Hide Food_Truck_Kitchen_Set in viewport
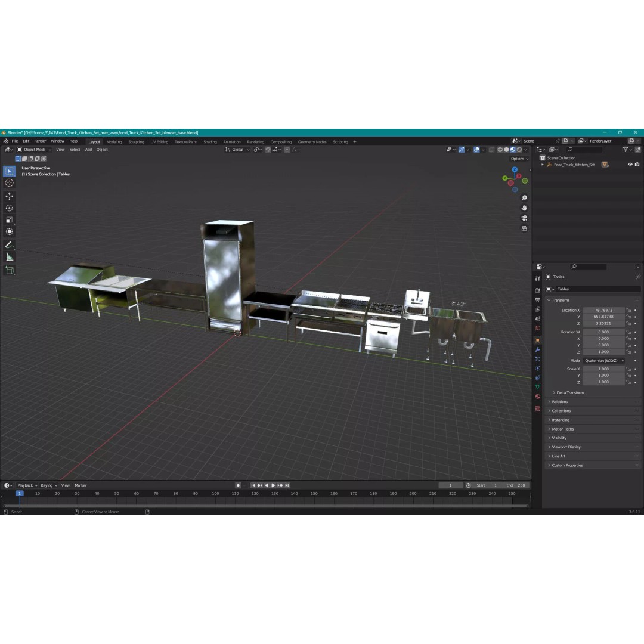The width and height of the screenshot is (644, 644). (630, 165)
